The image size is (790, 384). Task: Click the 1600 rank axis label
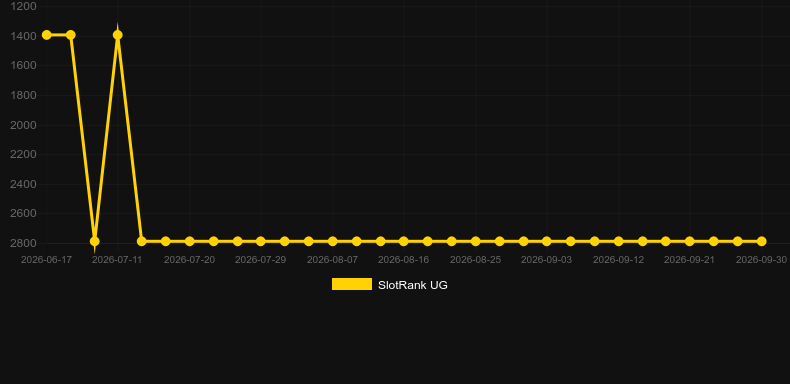pos(23,66)
